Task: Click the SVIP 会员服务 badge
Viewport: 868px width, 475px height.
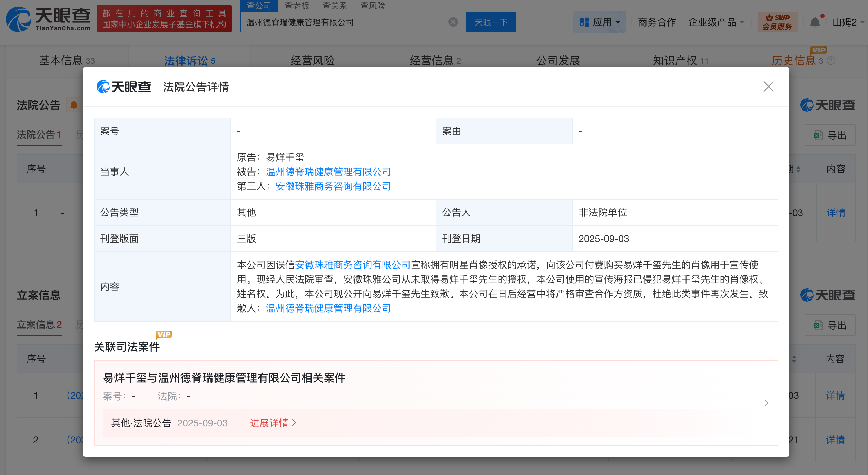Action: tap(777, 22)
